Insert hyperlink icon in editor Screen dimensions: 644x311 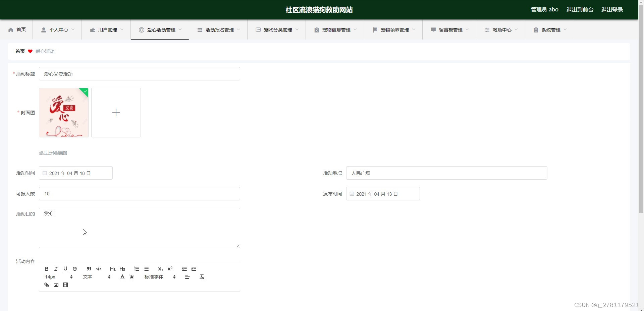(x=47, y=285)
